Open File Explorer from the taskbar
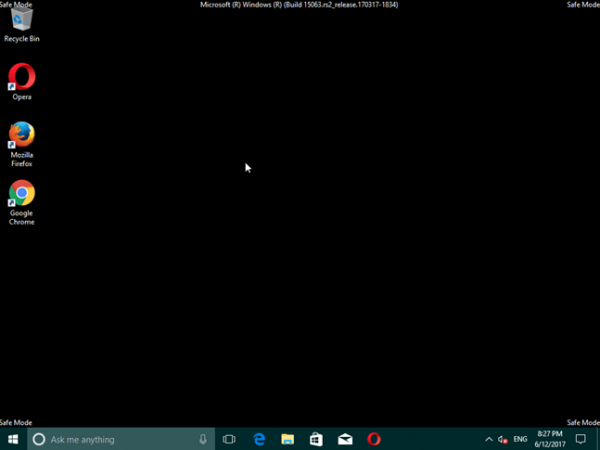 (x=288, y=439)
